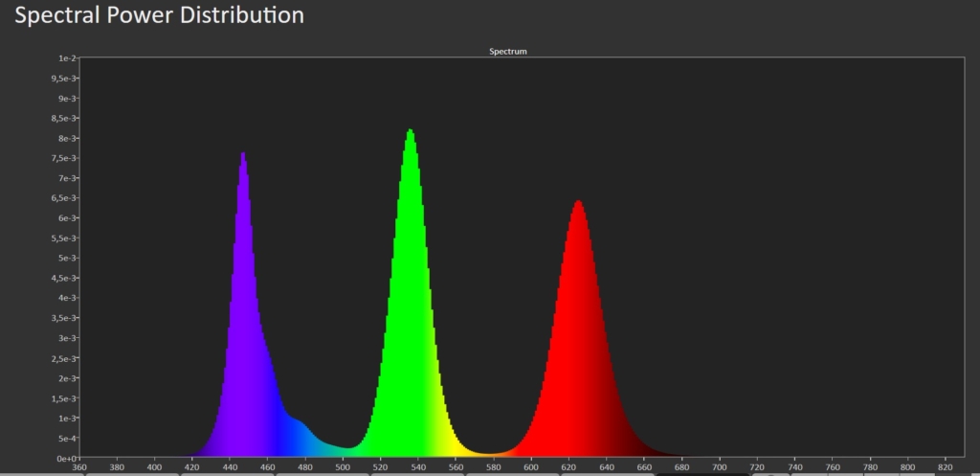Click the 6.5e-3 y-axis tick label
This screenshot has height=476, width=980.
[65, 198]
